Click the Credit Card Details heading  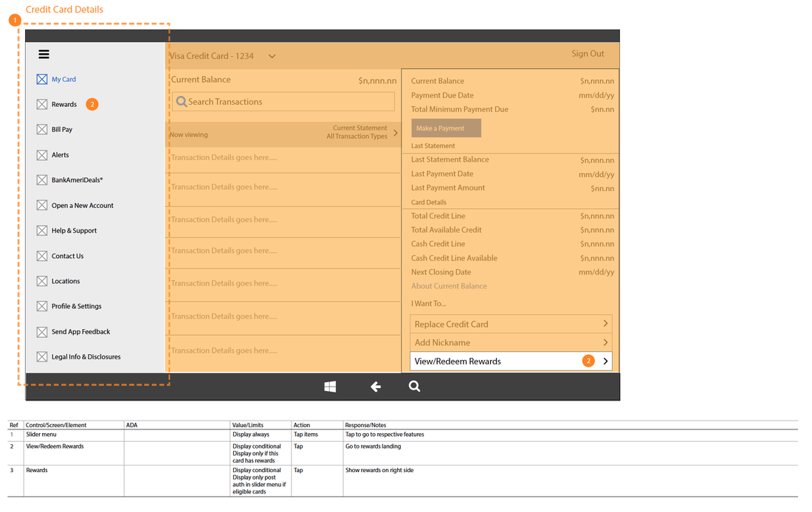[x=64, y=10]
